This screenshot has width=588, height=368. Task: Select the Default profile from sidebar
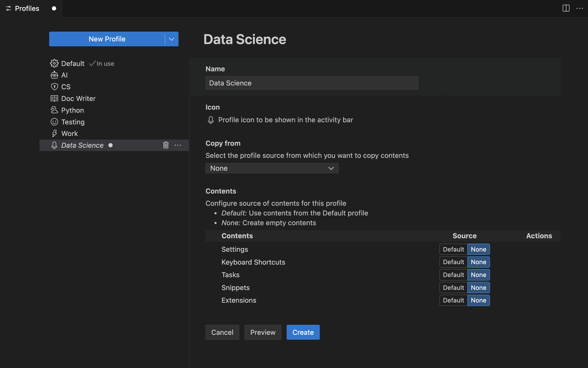tap(73, 63)
